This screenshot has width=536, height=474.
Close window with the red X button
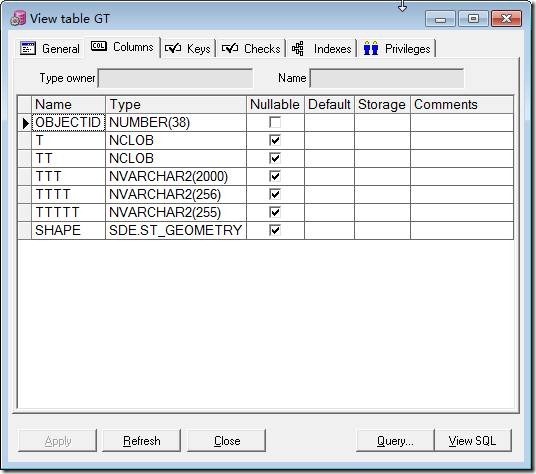507,19
